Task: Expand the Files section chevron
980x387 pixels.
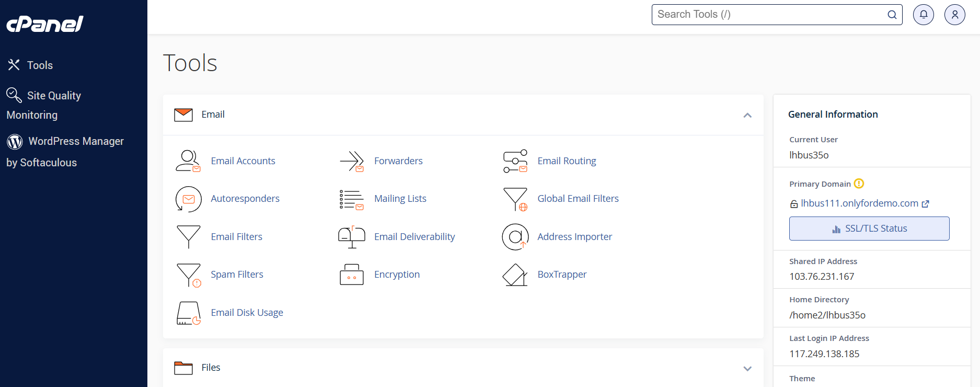Action: click(x=747, y=369)
